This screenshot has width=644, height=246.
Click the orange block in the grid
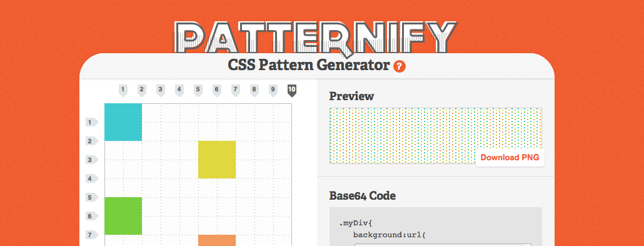pyautogui.click(x=217, y=240)
